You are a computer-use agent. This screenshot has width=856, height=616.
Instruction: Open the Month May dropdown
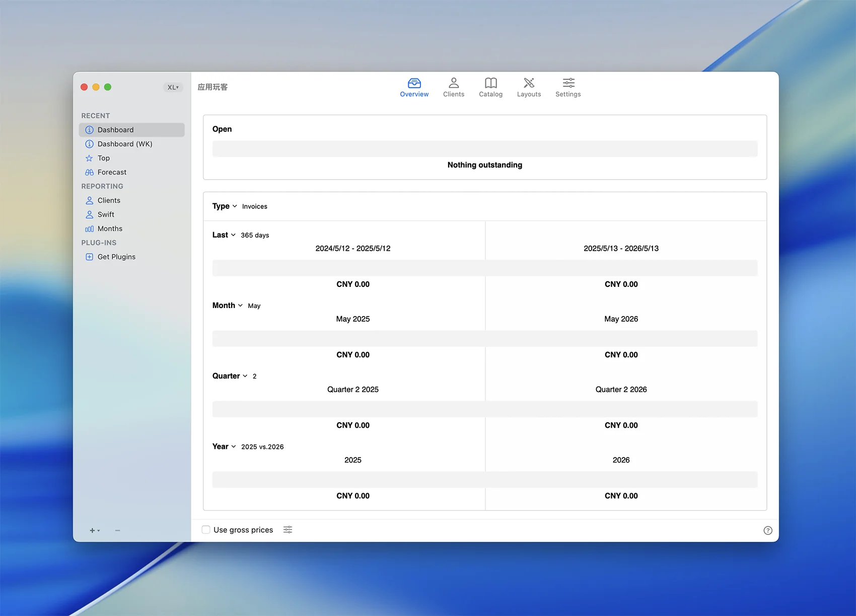pos(236,305)
